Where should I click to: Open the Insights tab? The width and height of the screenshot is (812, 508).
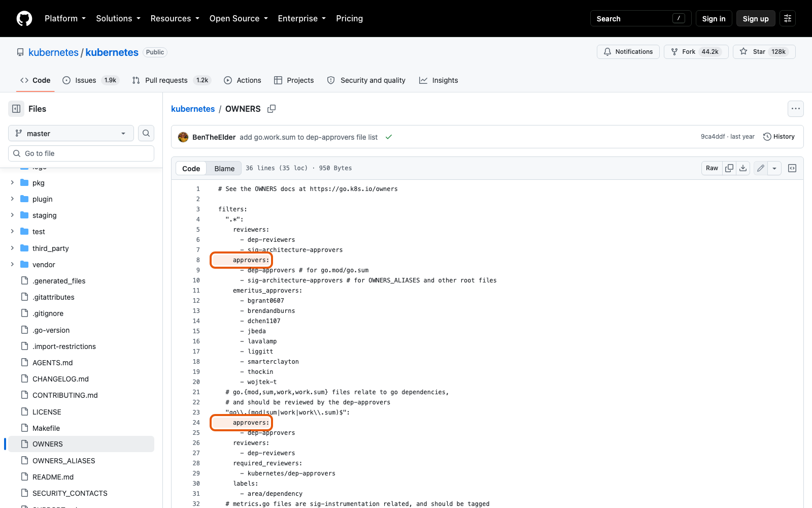[438, 80]
